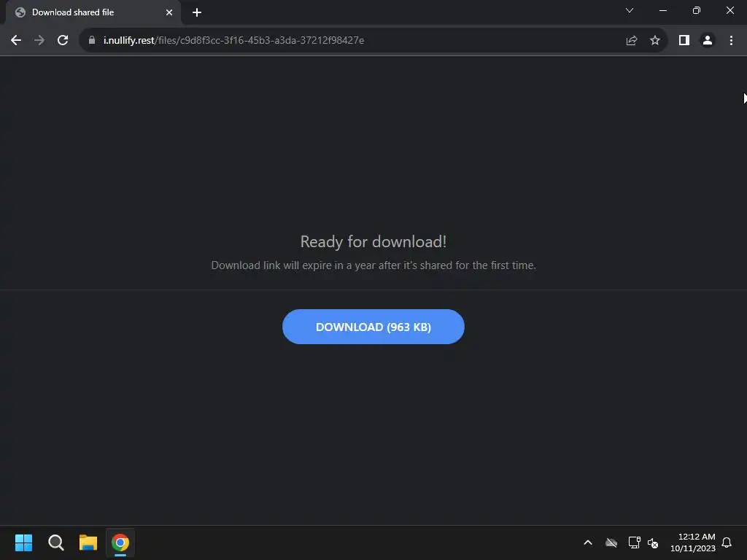Open the Chrome profile avatar menu
The height and width of the screenshot is (560, 747).
[708, 41]
